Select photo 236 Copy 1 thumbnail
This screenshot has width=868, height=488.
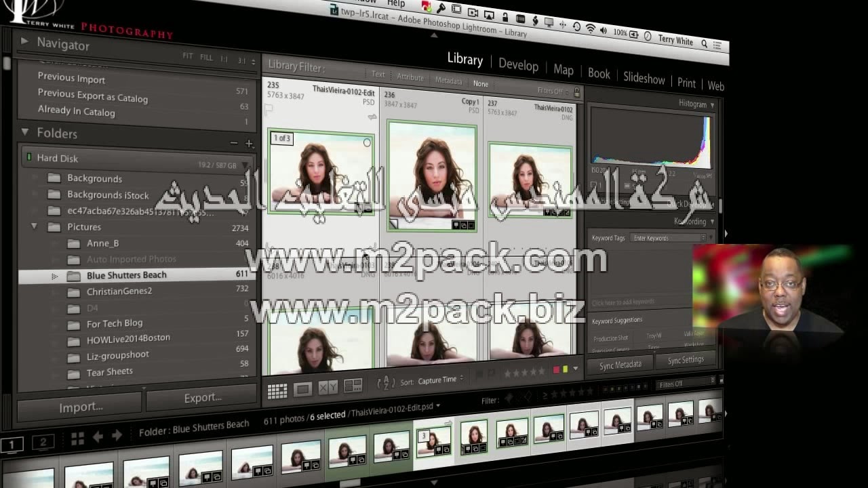[431, 176]
